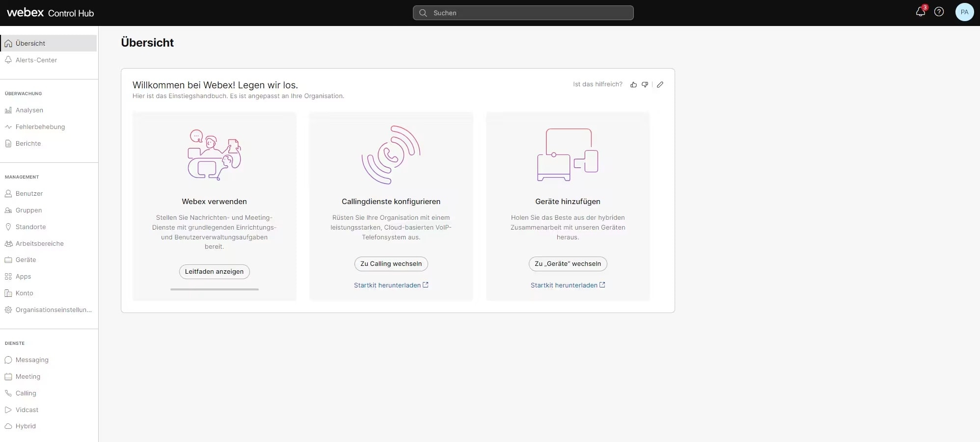The width and height of the screenshot is (980, 442).
Task: Select Organisationseinstellungen in sidebar
Action: [x=53, y=310]
